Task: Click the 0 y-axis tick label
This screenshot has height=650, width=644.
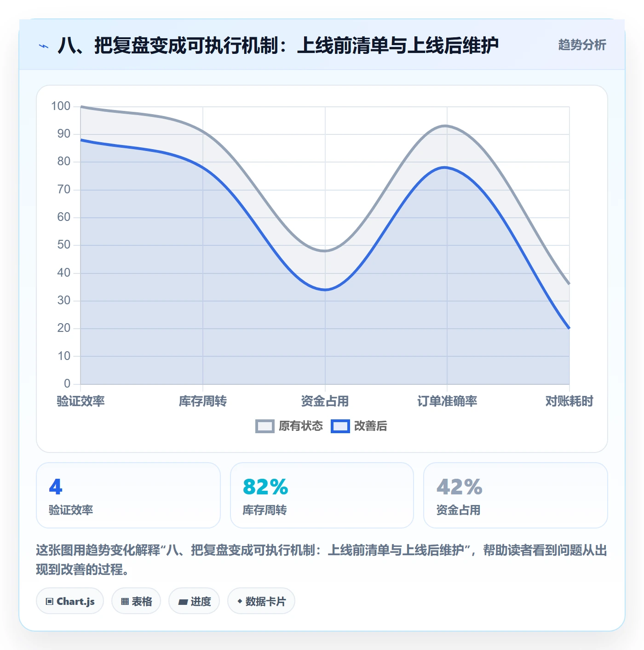Action: point(67,383)
